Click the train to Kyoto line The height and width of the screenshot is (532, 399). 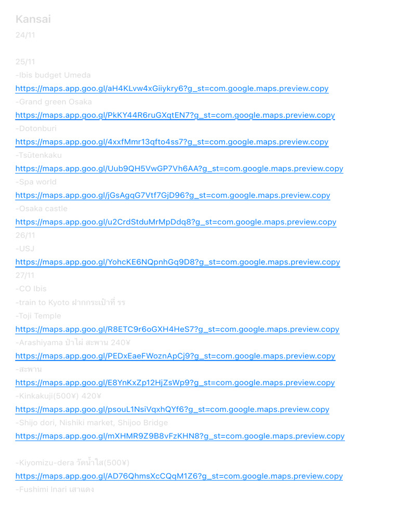tap(70, 302)
